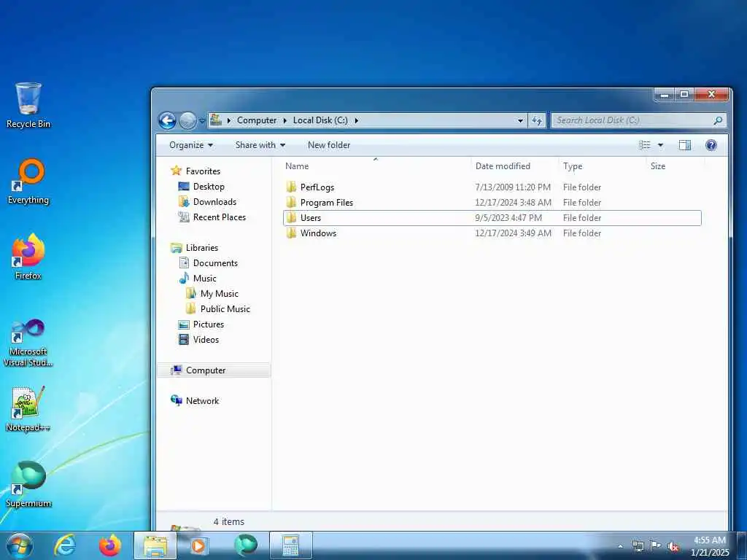Expand the chevron after Local Disk (C:)

click(x=356, y=120)
